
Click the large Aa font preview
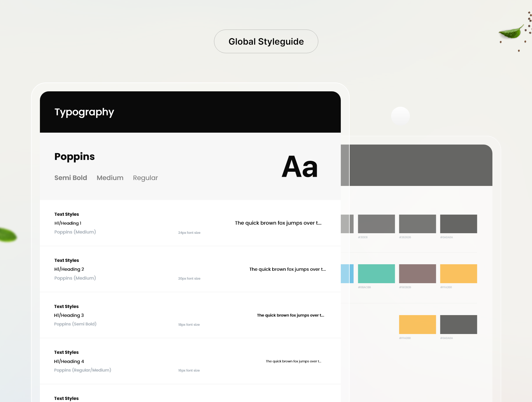coord(299,167)
